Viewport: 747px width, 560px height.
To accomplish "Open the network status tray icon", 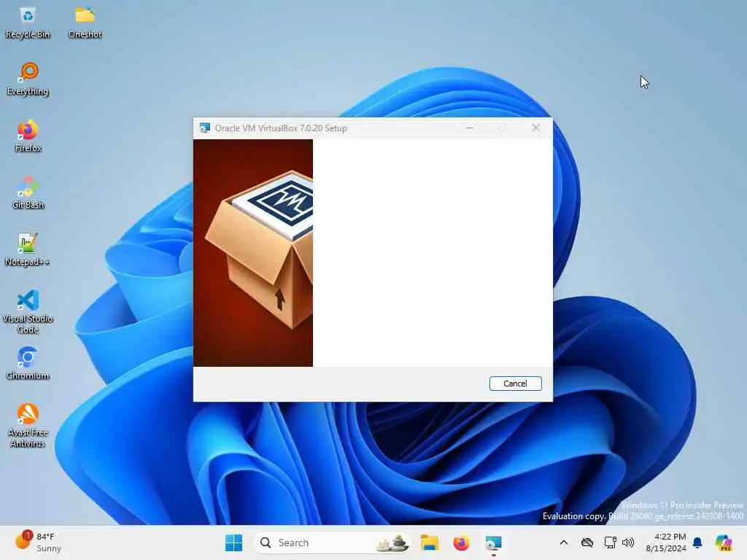I will tap(610, 542).
